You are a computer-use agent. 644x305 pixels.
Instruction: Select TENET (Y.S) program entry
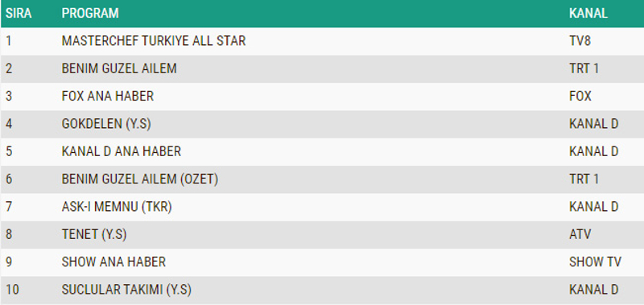(94, 234)
